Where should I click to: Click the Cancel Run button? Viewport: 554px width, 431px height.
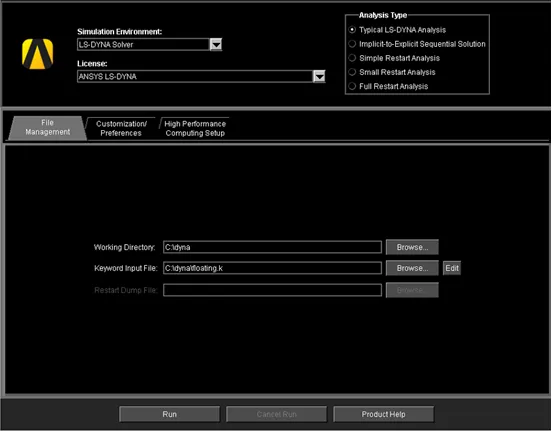(277, 414)
